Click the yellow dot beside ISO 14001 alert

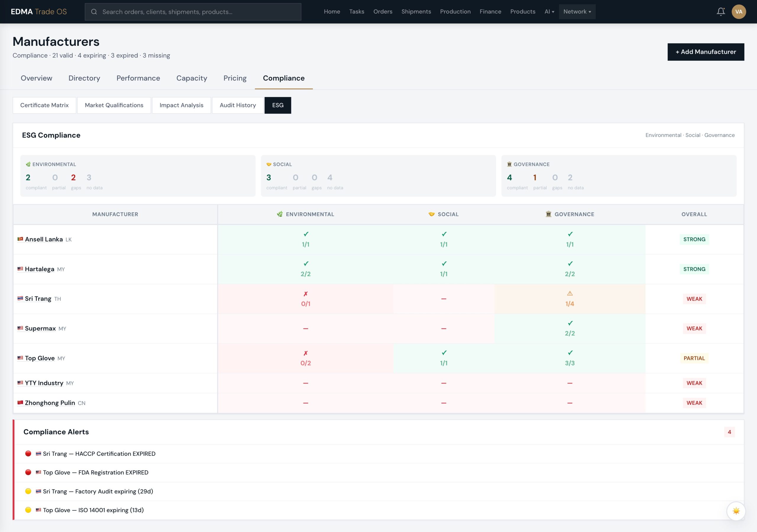point(28,510)
